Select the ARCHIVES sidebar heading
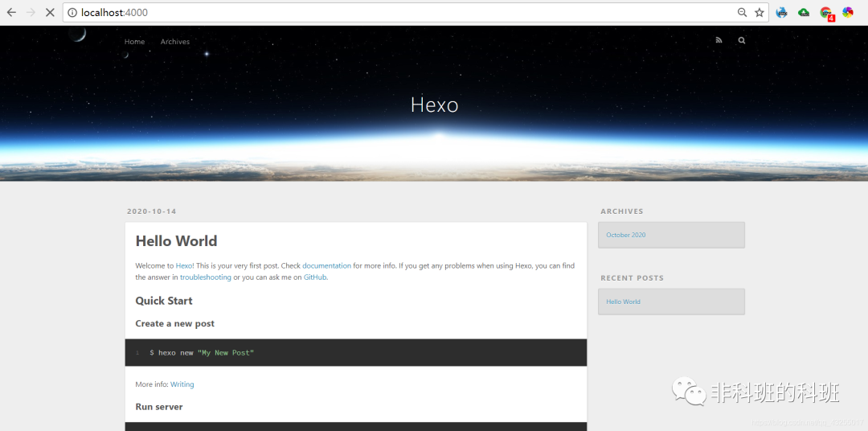This screenshot has width=868, height=431. click(x=621, y=211)
